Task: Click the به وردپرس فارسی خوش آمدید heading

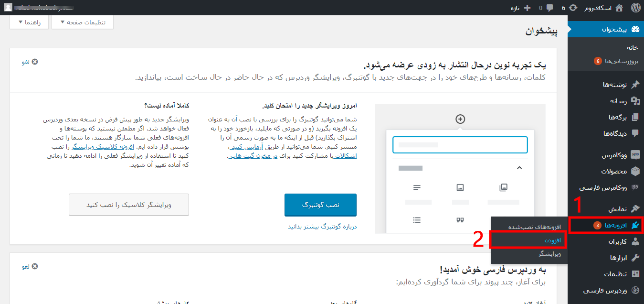Action: tap(493, 270)
